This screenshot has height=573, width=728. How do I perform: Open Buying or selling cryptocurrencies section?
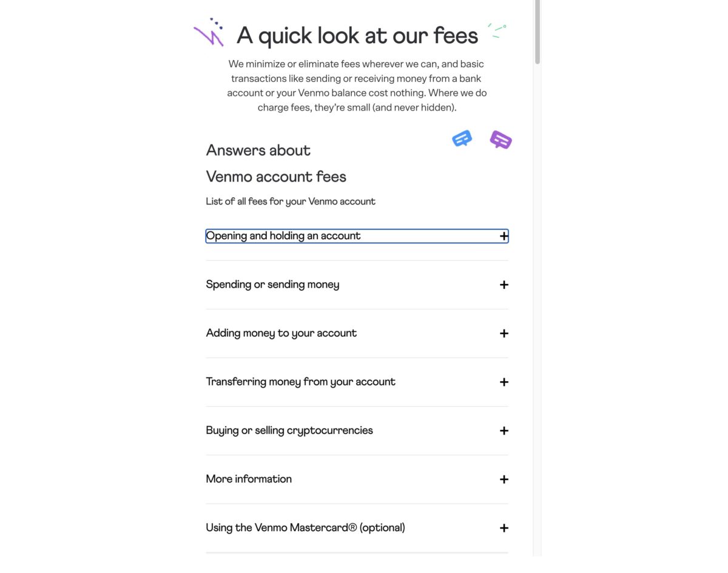[357, 430]
